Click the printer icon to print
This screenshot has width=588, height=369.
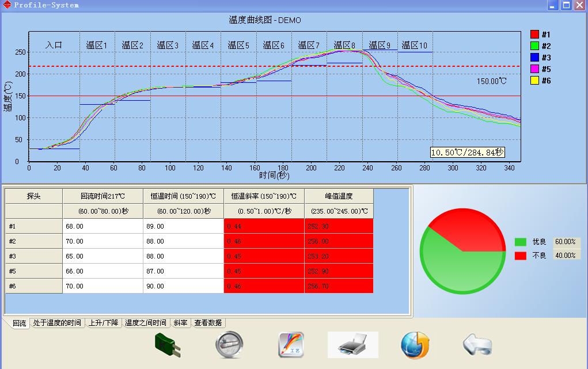pos(352,345)
